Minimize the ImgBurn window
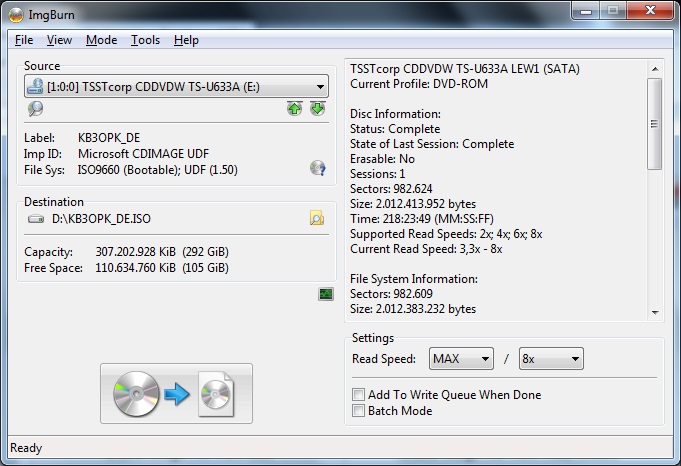 586,10
